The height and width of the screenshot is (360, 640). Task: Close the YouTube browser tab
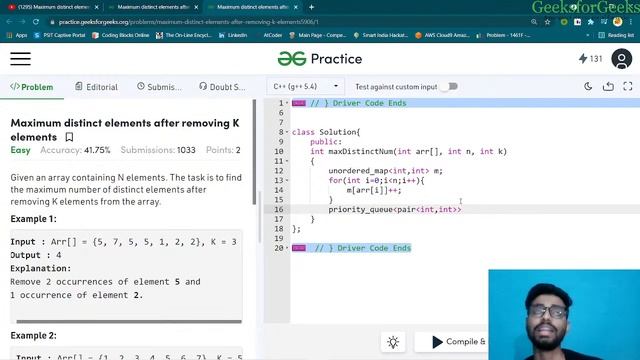[x=96, y=7]
